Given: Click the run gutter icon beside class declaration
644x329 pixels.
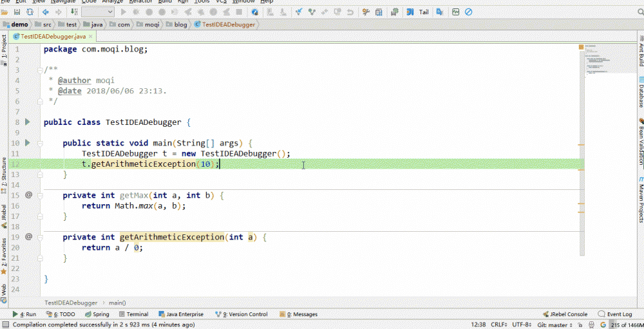Looking at the screenshot, I should click(x=27, y=122).
